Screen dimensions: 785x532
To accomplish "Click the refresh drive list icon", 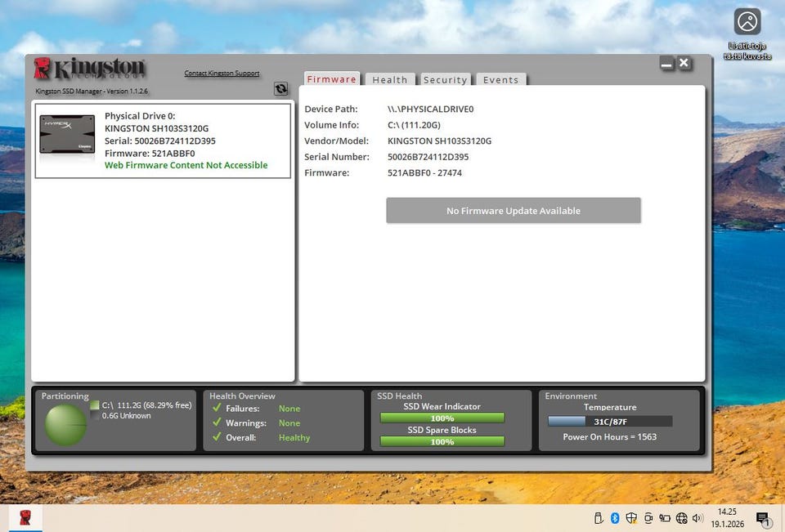I will click(280, 89).
